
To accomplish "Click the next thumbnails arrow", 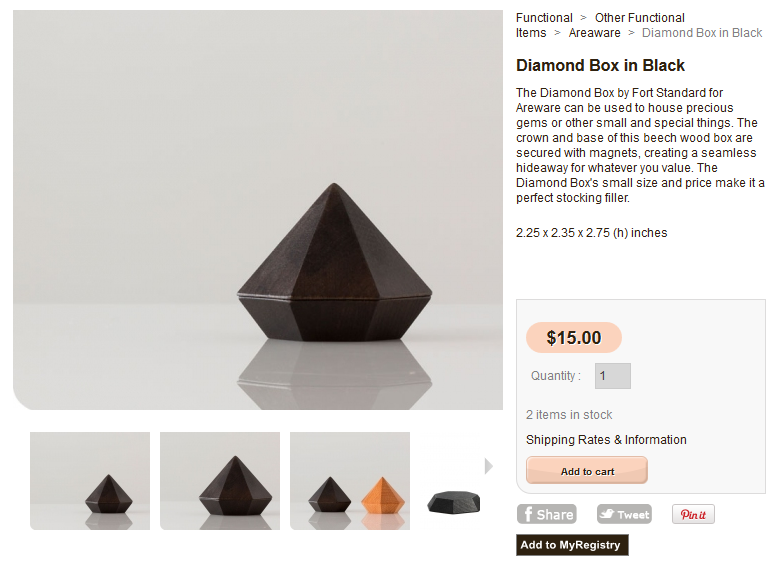I will point(489,466).
